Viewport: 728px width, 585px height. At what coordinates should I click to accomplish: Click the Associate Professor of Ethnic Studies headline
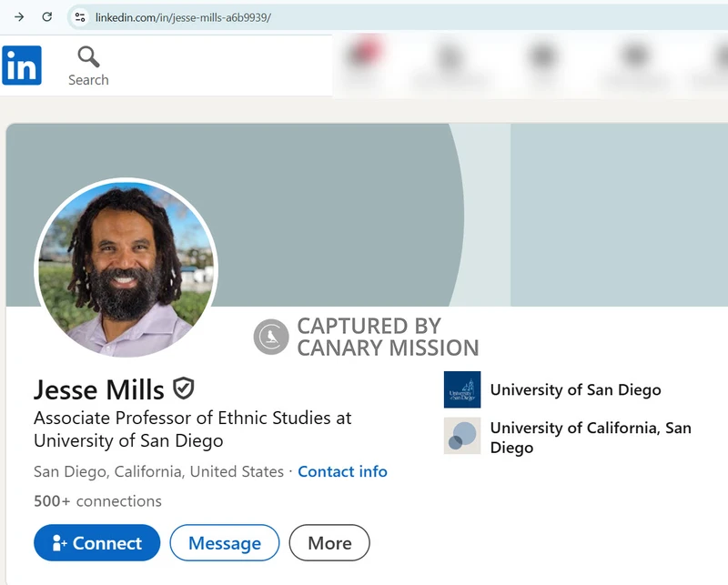click(x=193, y=429)
